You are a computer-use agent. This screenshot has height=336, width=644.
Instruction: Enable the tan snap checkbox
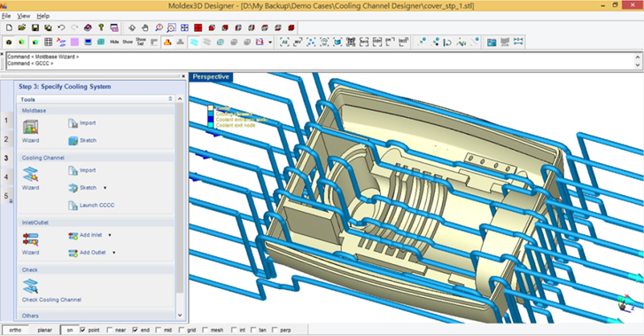point(253,330)
